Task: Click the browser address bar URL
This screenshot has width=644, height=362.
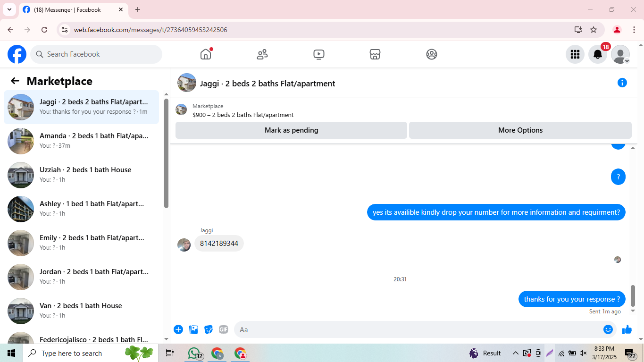Action: pyautogui.click(x=151, y=30)
